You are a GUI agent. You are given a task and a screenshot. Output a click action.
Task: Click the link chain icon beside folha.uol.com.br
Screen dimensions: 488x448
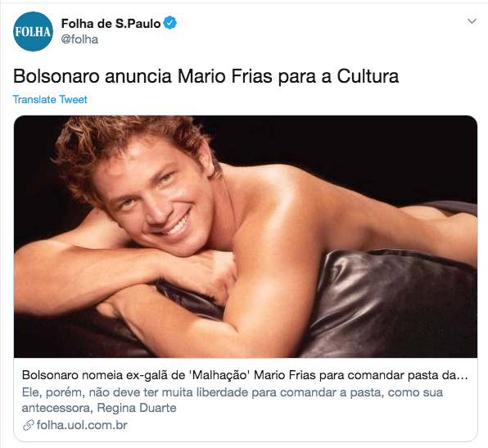point(28,425)
